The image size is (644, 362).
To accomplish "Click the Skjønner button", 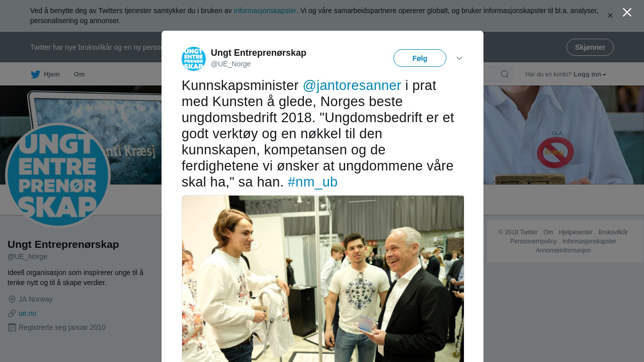I will pos(590,47).
